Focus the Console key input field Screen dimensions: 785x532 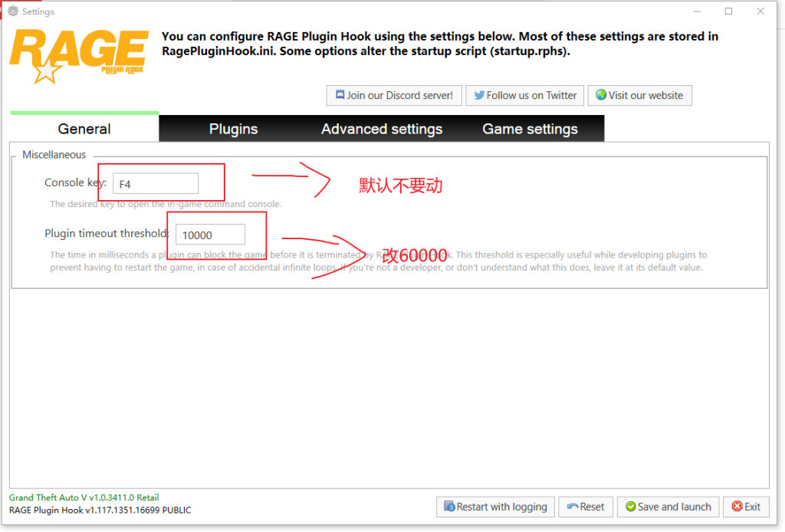pos(156,184)
